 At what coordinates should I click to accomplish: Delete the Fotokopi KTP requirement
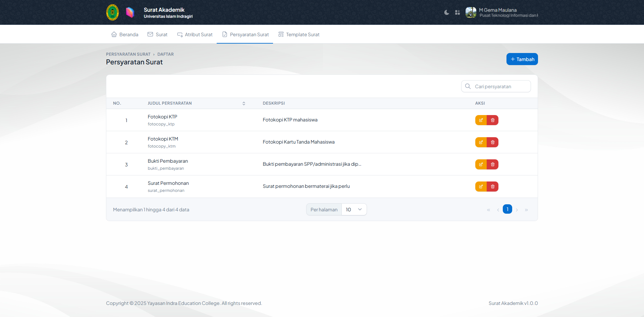point(492,120)
